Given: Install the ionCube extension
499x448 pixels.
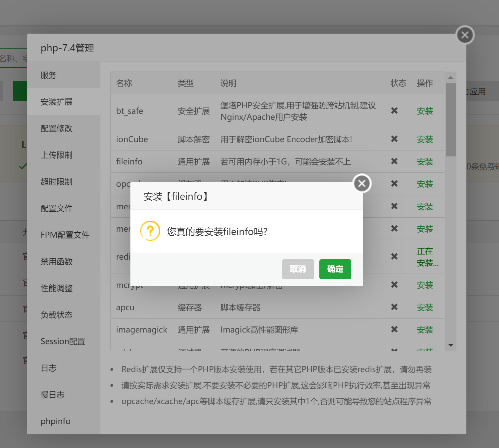Looking at the screenshot, I should (x=425, y=139).
